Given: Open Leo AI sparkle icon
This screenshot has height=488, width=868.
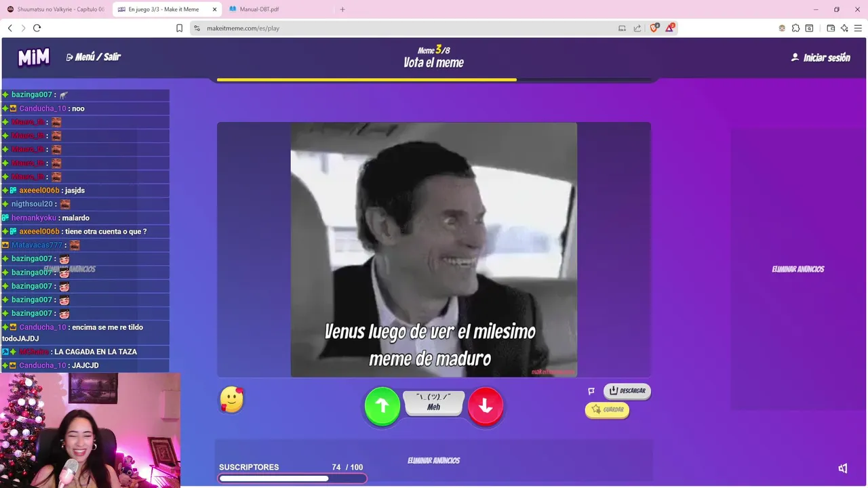Looking at the screenshot, I should pos(844,28).
